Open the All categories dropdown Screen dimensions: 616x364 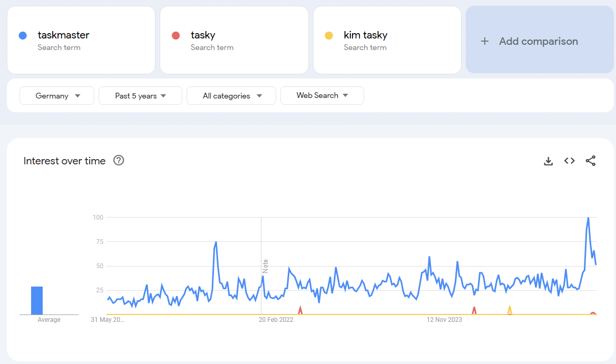pyautogui.click(x=231, y=96)
